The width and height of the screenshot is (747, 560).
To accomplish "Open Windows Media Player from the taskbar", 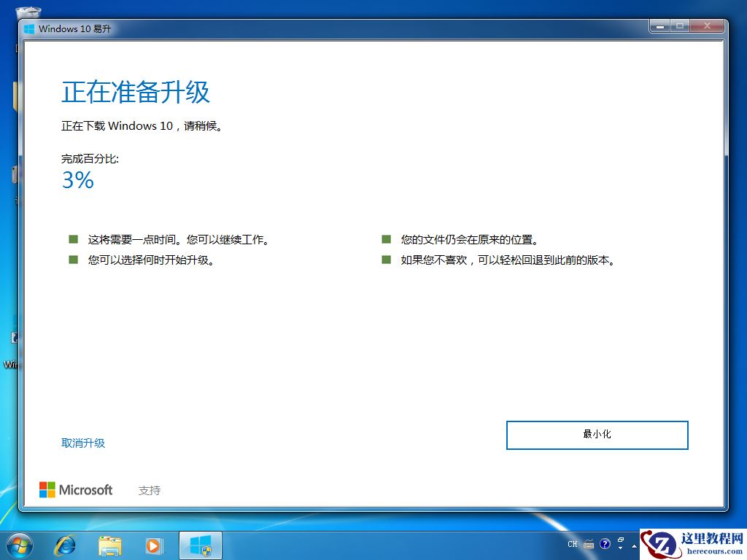I will 154,545.
